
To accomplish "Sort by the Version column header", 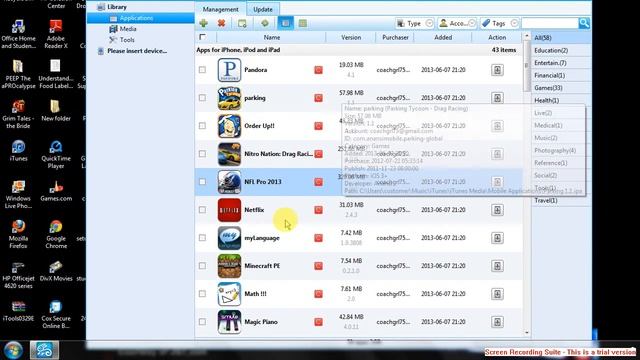I will pyautogui.click(x=351, y=37).
